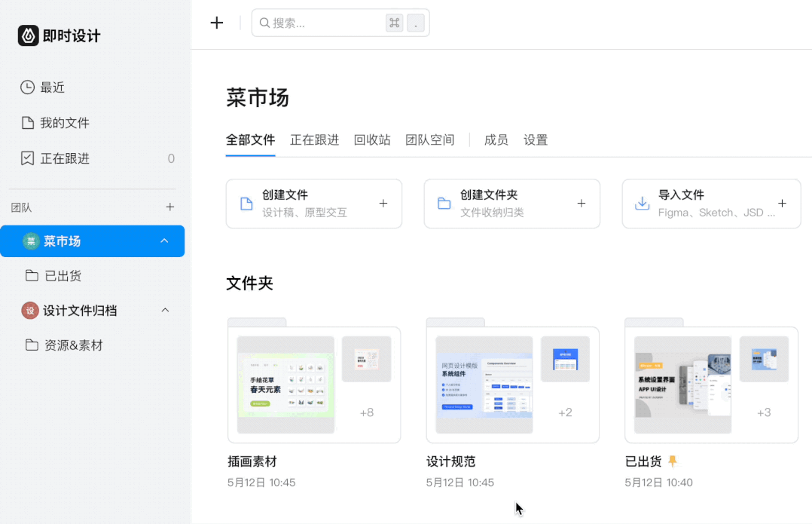Click the +2 count in 设计规范 folder

(x=565, y=412)
